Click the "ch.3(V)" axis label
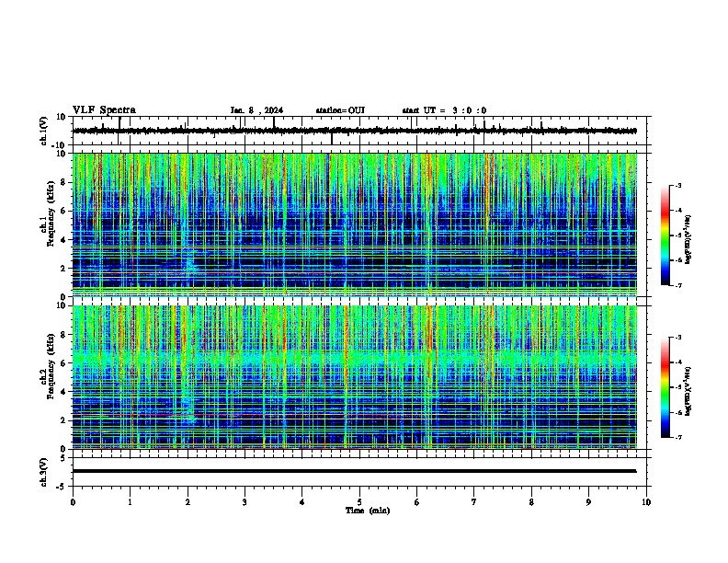 tap(44, 472)
